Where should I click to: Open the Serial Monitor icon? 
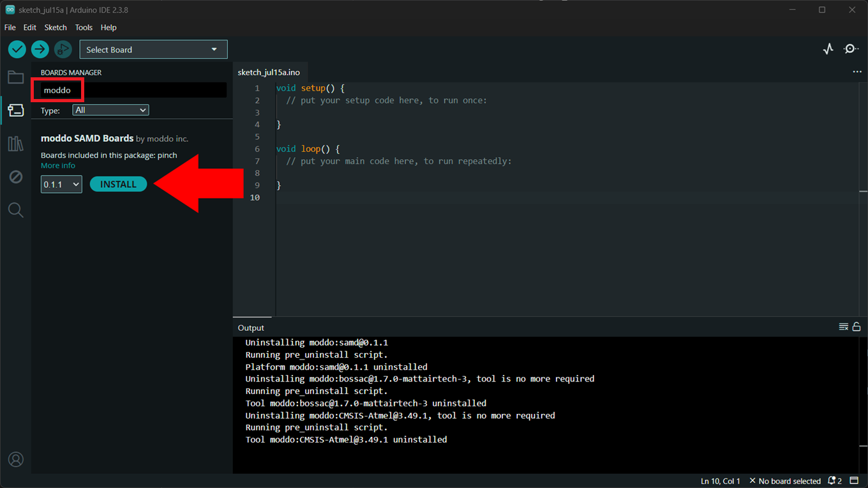point(851,49)
